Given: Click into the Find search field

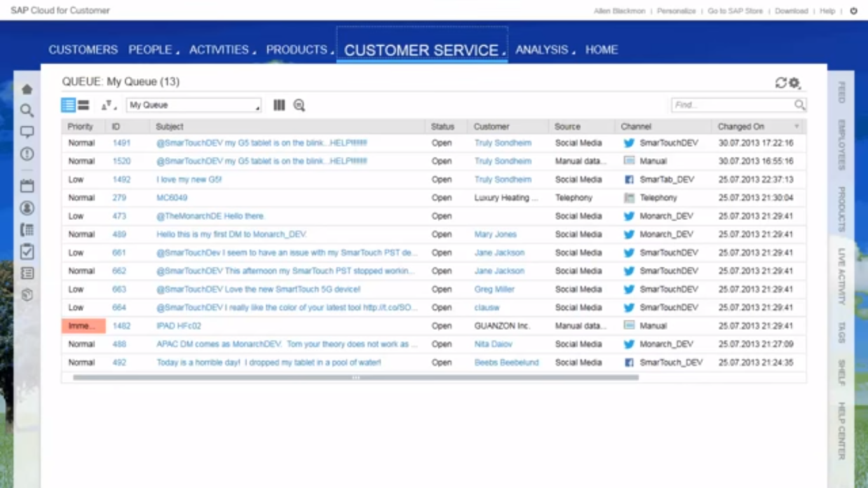Looking at the screenshot, I should (732, 105).
